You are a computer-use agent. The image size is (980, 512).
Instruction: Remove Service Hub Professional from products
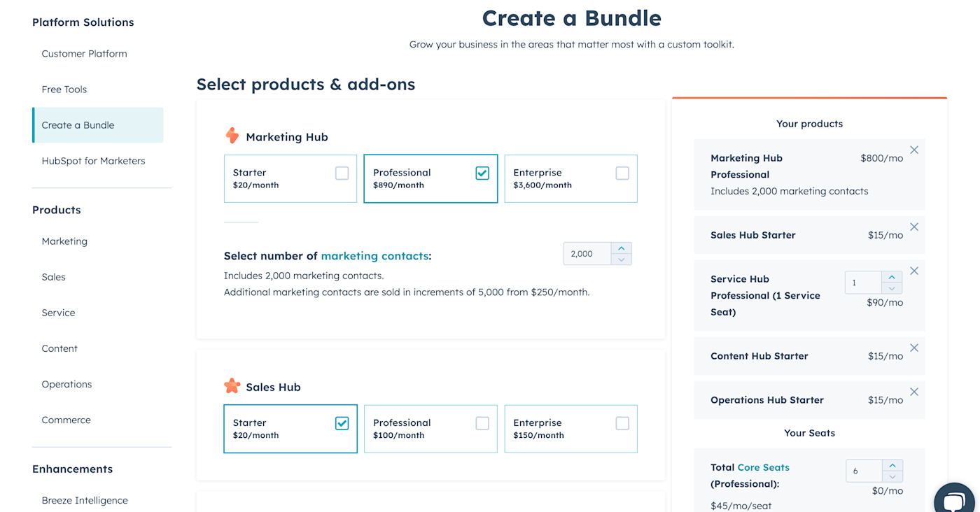coord(914,271)
